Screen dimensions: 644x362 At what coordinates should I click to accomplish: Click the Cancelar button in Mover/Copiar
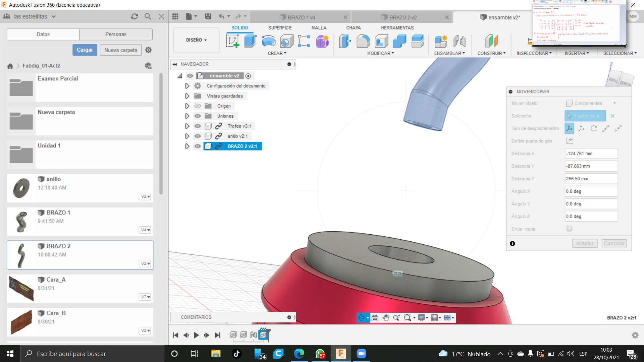click(x=614, y=243)
